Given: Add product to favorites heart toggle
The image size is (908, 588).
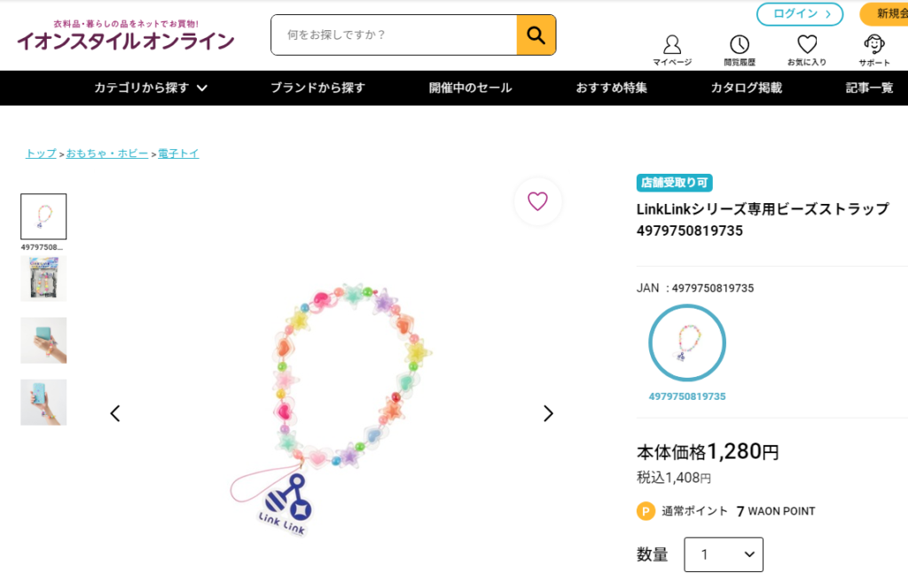Looking at the screenshot, I should click(x=537, y=201).
